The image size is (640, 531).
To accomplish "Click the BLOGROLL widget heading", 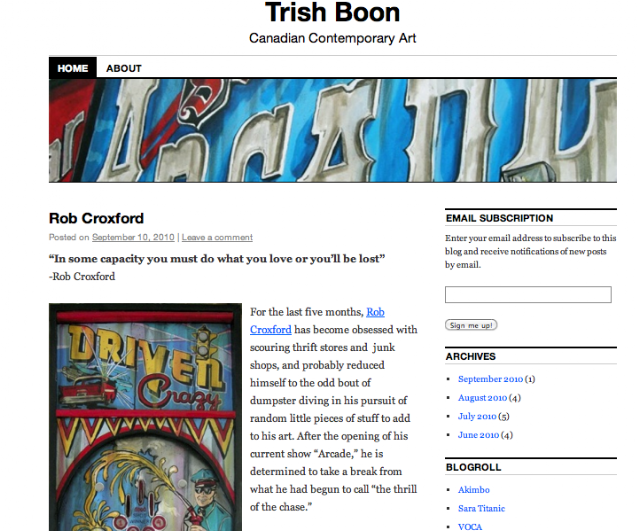I will (x=473, y=467).
